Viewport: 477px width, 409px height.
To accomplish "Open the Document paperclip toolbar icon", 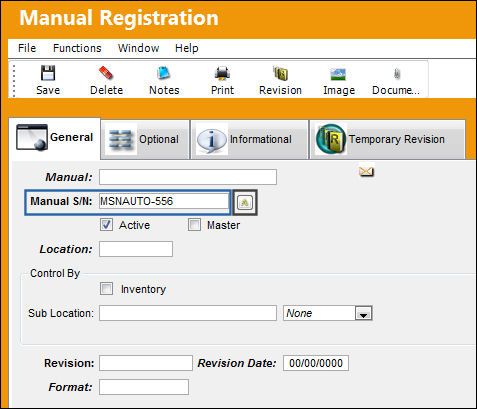I will pos(397,73).
